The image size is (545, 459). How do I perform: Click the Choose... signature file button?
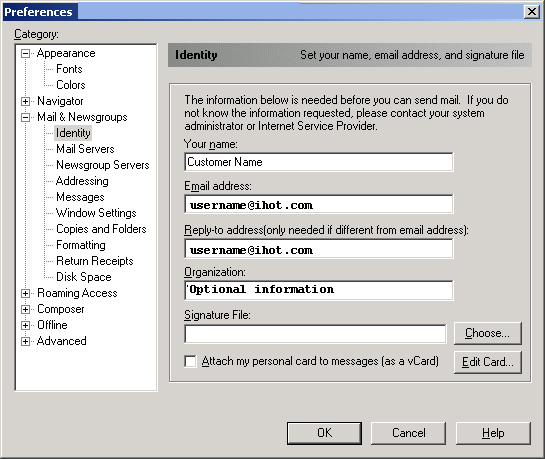pyautogui.click(x=488, y=333)
